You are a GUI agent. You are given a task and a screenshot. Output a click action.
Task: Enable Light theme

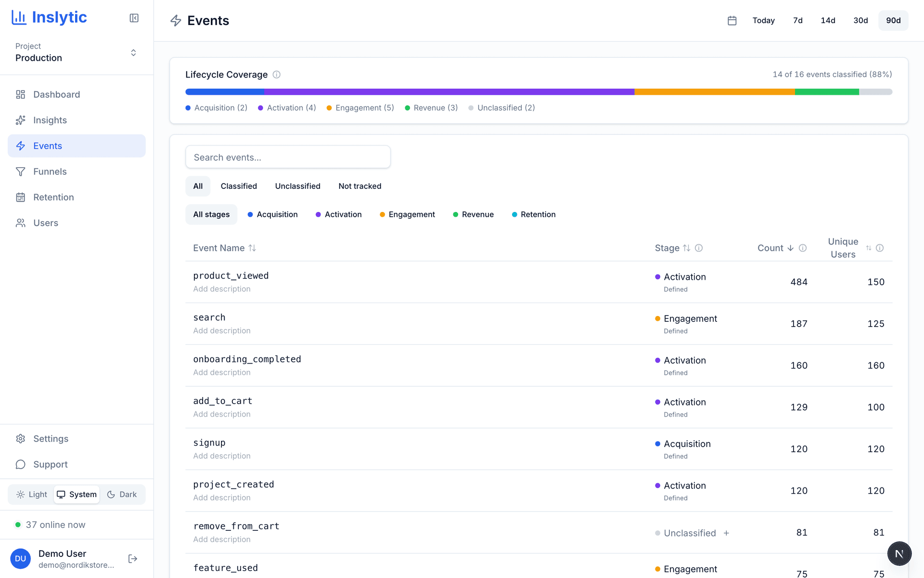(31, 494)
